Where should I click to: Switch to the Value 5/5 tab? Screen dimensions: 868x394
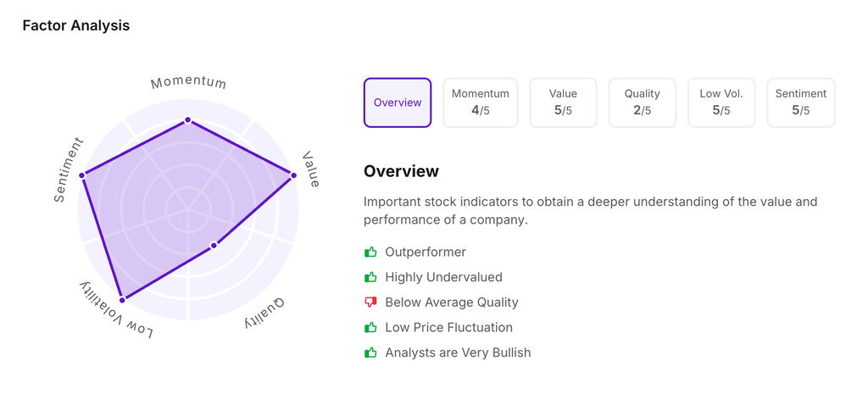click(563, 103)
